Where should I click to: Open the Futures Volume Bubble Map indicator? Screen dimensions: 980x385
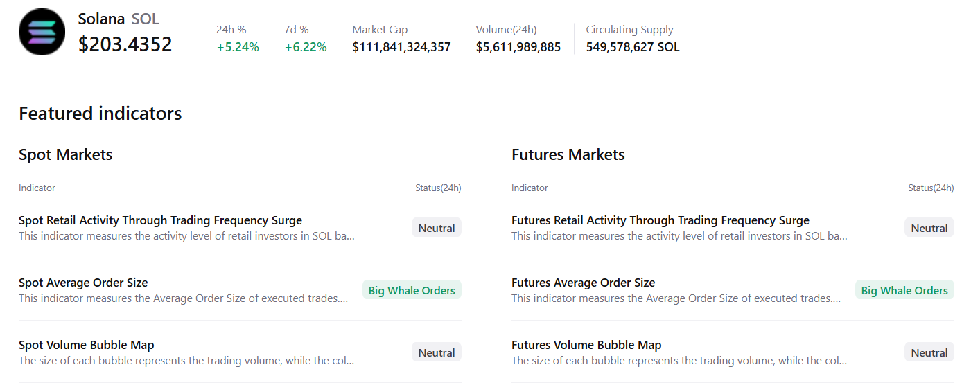pos(586,346)
